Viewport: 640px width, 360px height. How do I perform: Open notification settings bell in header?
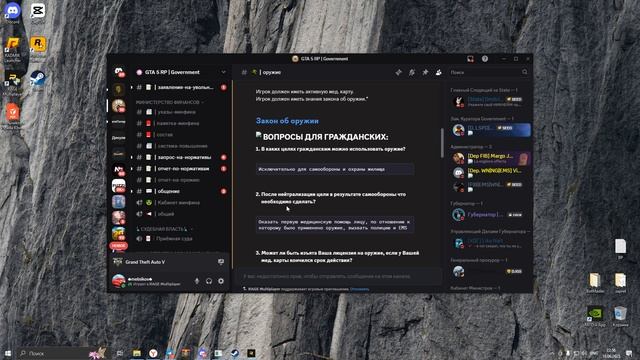pyautogui.click(x=412, y=72)
